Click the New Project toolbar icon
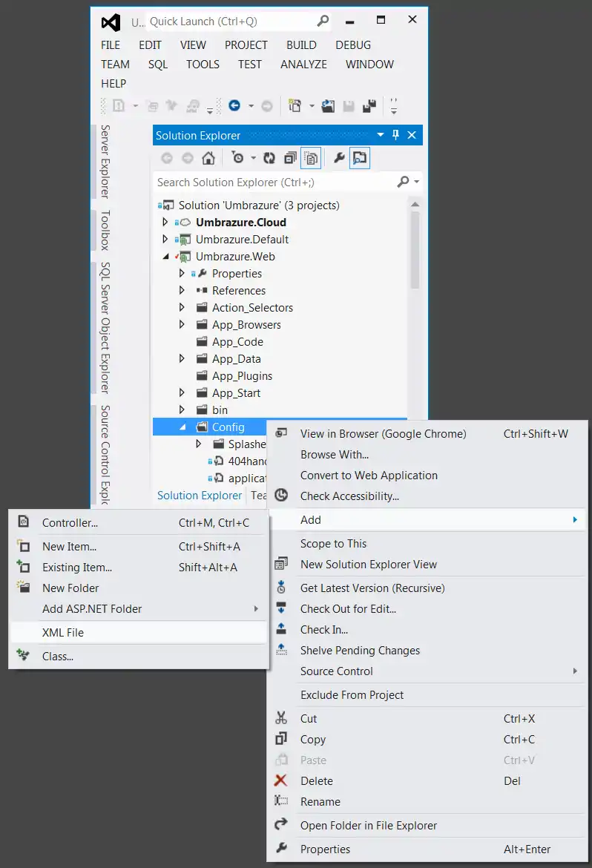The image size is (592, 868). click(295, 105)
